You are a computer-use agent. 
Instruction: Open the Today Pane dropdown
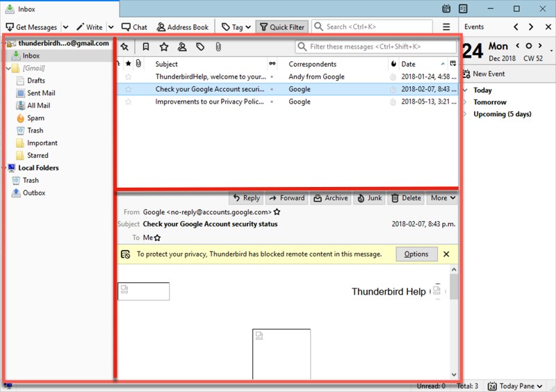coord(515,386)
